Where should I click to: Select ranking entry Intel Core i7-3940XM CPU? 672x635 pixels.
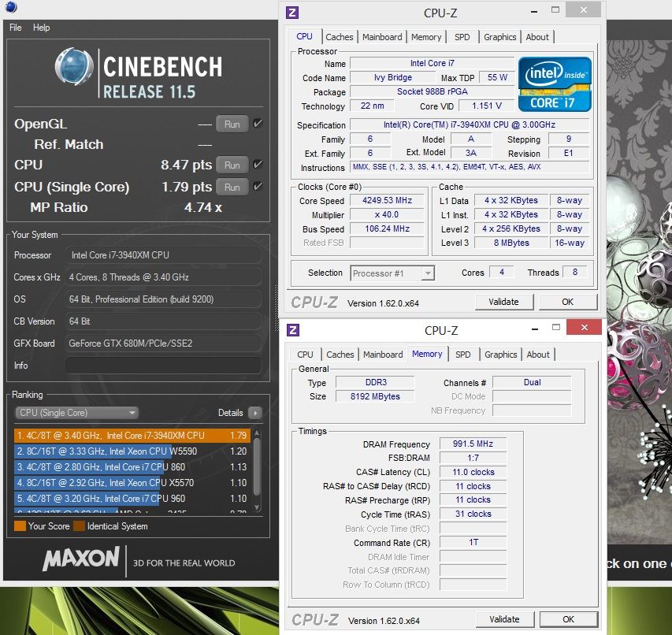pos(132,436)
